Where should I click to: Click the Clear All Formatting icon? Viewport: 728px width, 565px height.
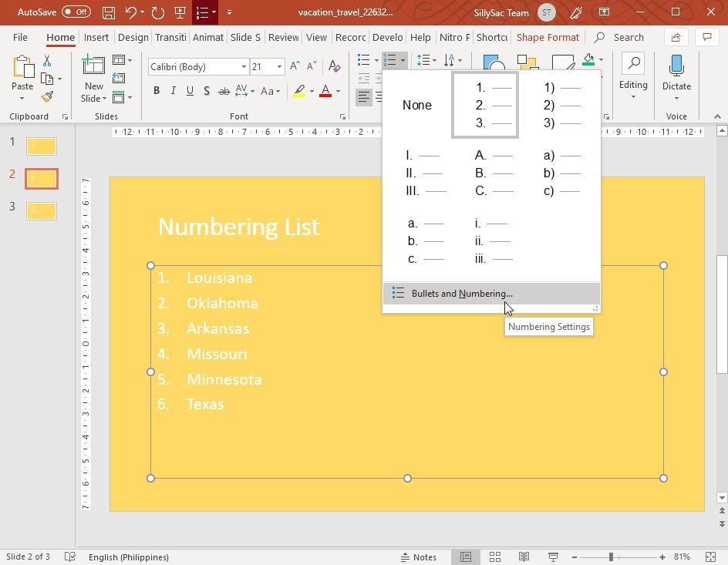pos(334,67)
